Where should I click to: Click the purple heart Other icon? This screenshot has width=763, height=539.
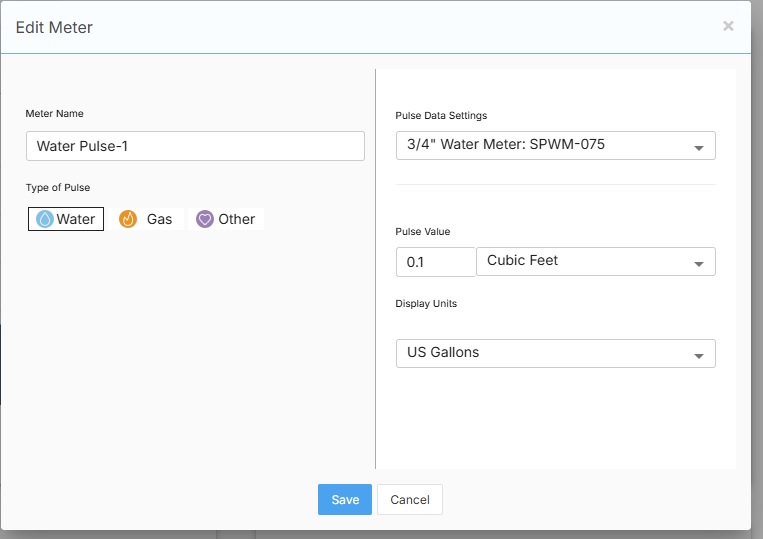[x=205, y=219]
